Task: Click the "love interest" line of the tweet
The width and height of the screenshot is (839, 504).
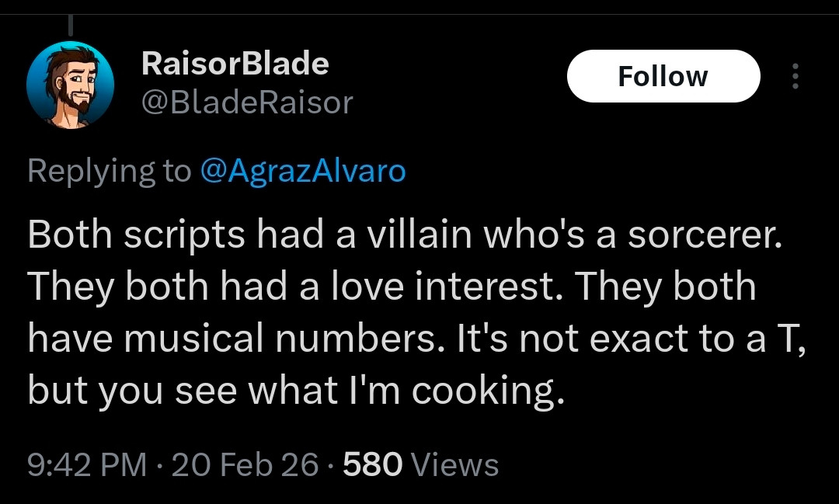Action: pos(392,287)
